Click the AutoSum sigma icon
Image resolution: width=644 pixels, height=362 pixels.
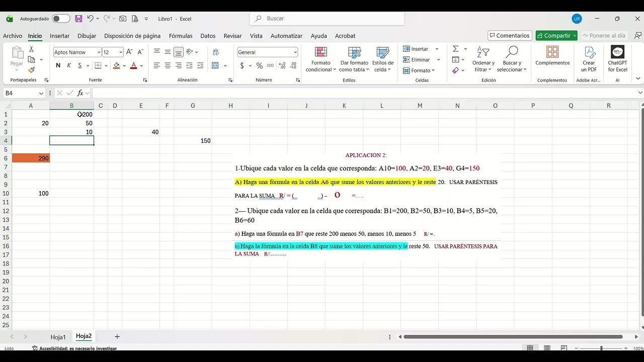455,49
